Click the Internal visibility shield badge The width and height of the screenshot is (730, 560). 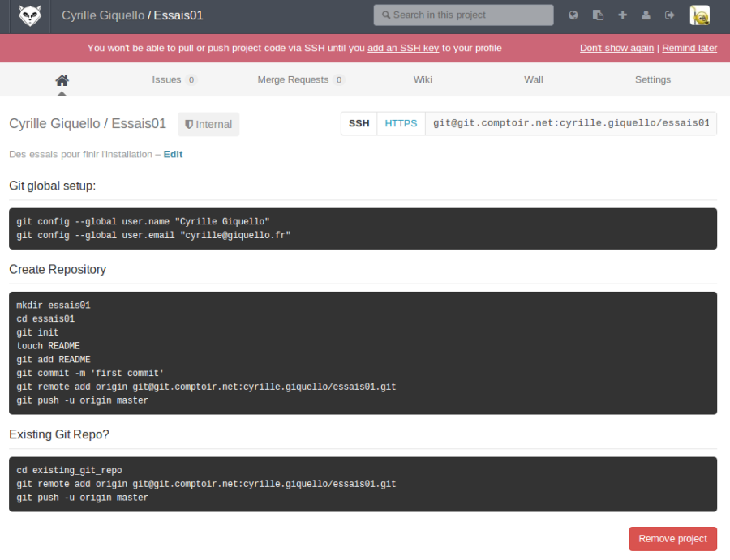(x=208, y=123)
